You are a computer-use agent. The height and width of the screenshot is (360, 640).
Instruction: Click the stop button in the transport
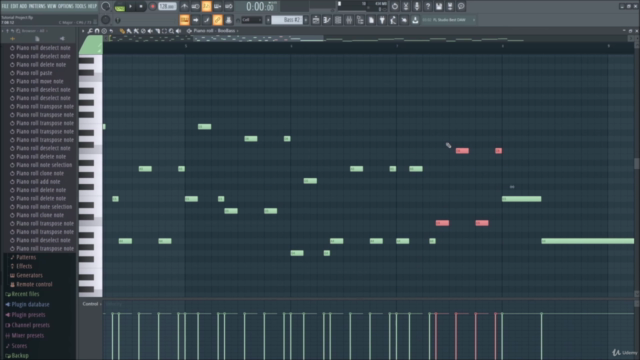141,7
